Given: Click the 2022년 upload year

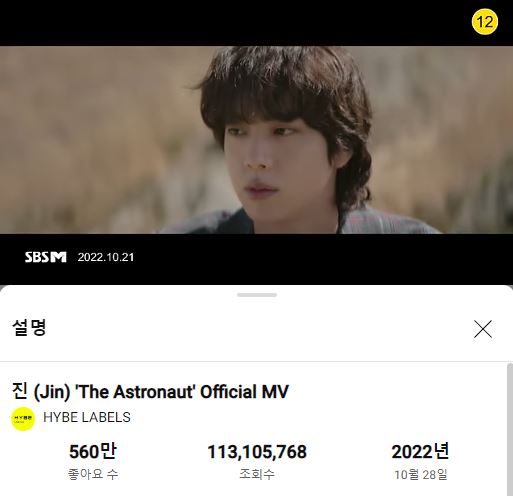Looking at the screenshot, I should click(420, 452).
